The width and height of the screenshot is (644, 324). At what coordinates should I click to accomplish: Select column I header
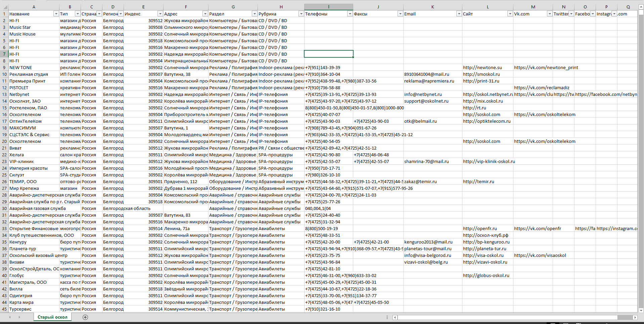coord(329,7)
